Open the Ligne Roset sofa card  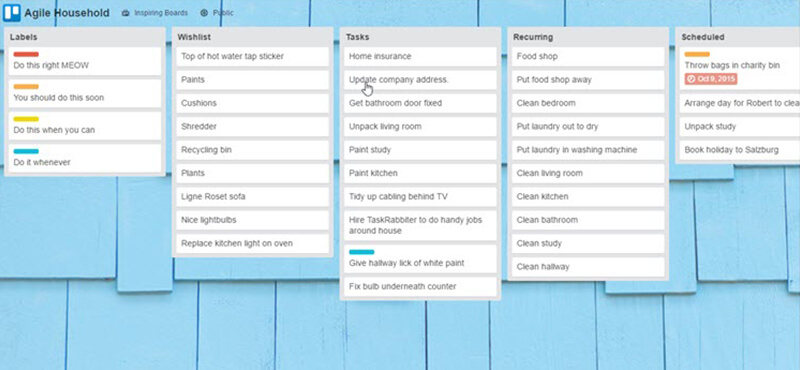pos(253,197)
